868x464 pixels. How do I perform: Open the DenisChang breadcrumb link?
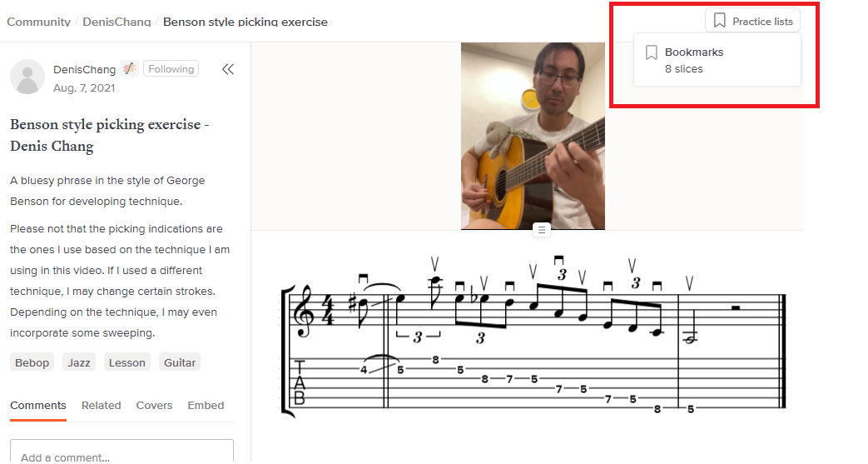117,22
